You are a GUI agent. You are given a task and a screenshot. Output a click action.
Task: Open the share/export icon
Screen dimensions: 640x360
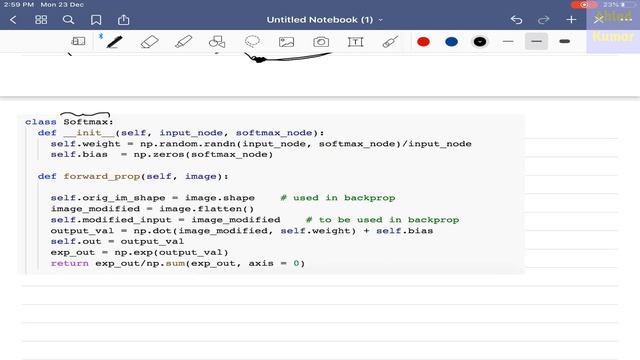click(x=123, y=20)
